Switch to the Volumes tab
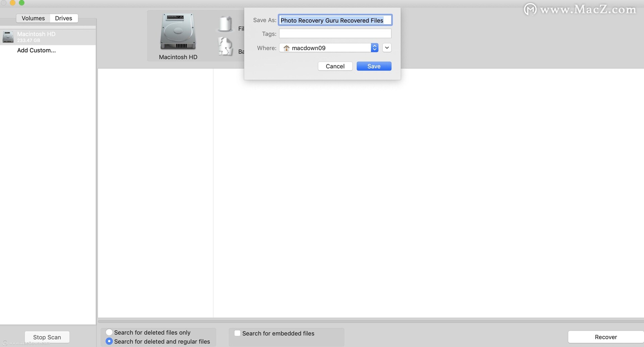The width and height of the screenshot is (644, 347). (33, 18)
